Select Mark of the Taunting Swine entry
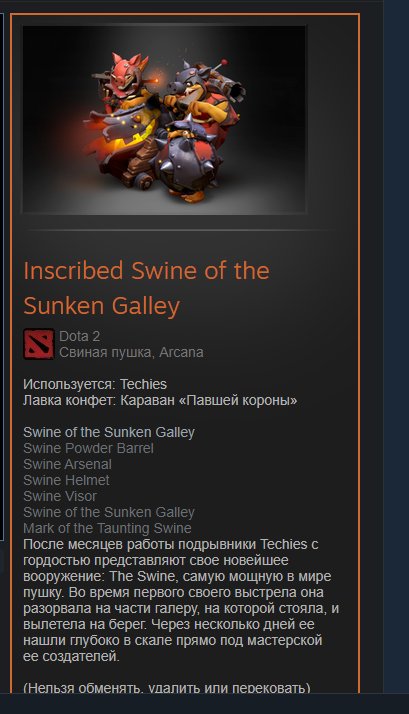The width and height of the screenshot is (409, 714). (x=107, y=528)
